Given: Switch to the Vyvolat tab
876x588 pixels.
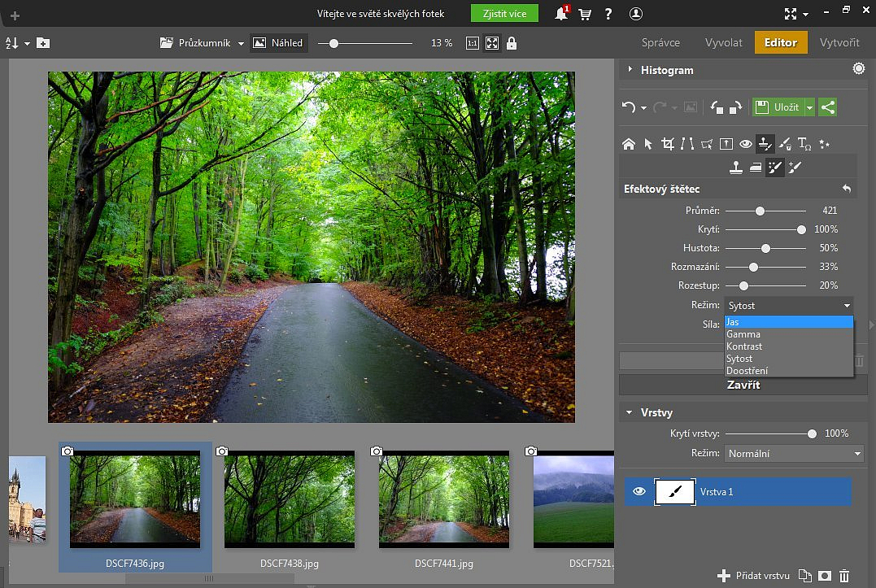Looking at the screenshot, I should [x=723, y=42].
